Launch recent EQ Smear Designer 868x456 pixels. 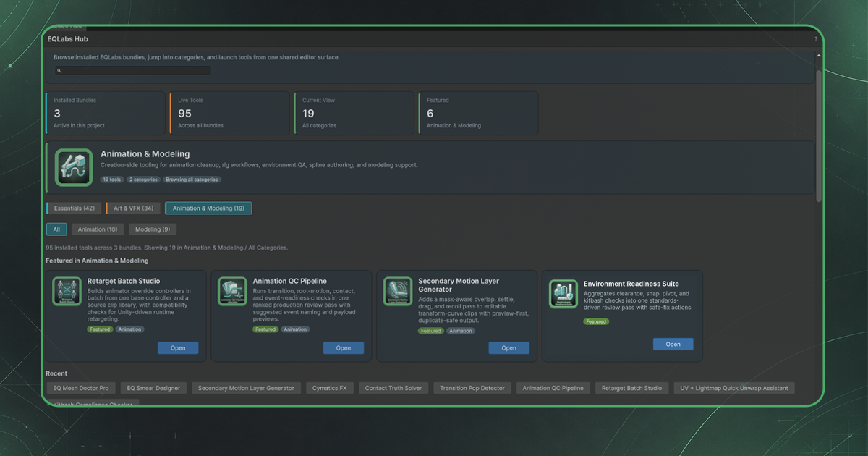click(x=153, y=388)
